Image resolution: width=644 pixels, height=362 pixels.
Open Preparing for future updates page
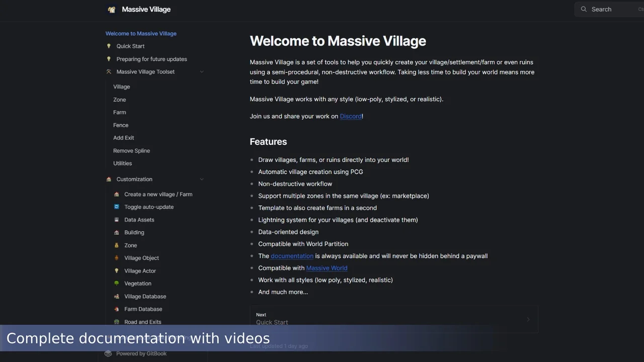(x=151, y=59)
